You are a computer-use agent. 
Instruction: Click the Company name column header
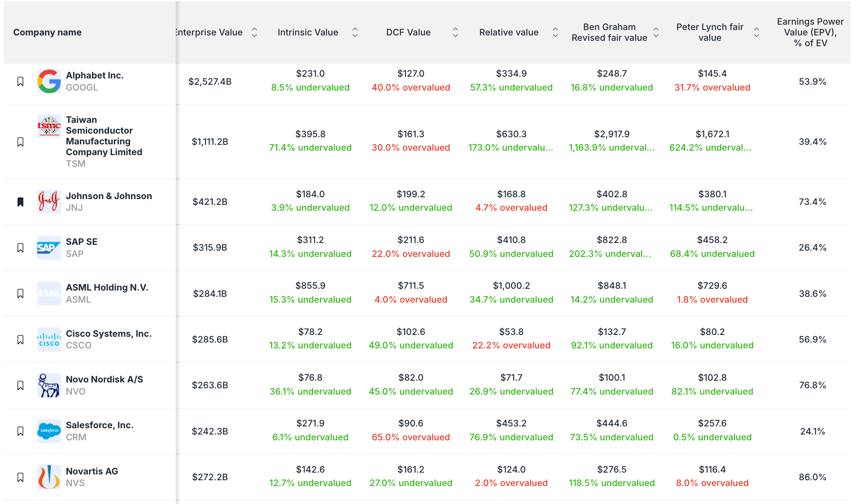click(47, 32)
